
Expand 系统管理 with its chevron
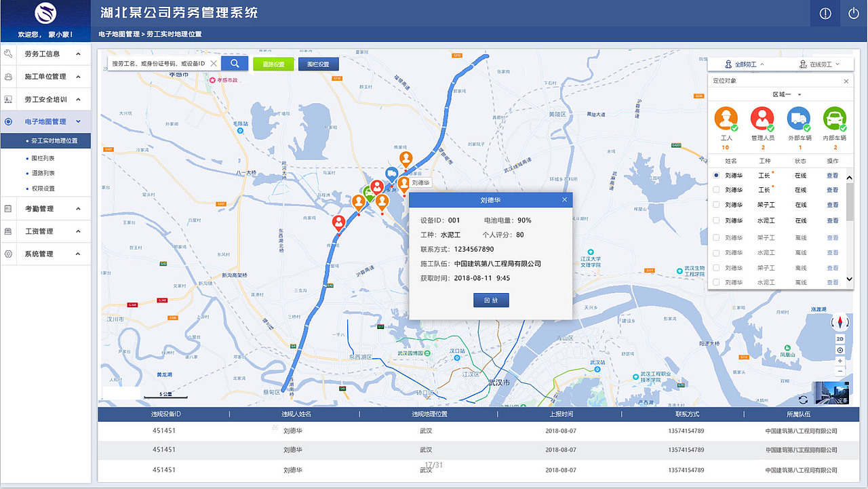coord(78,254)
